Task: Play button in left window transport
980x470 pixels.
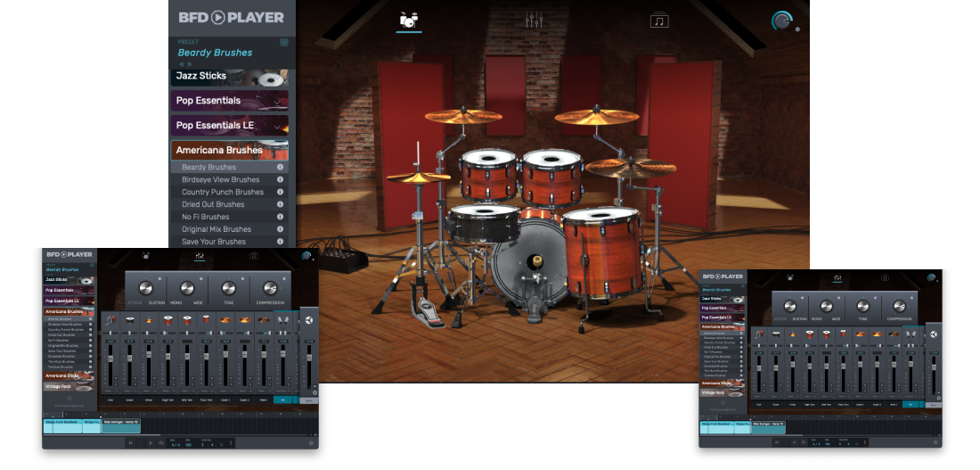Action: point(151,442)
